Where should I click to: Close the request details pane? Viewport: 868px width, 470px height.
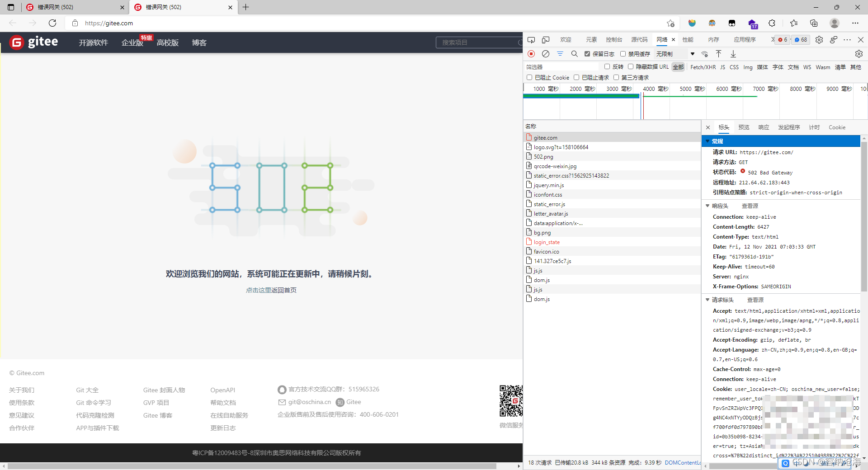coord(708,127)
